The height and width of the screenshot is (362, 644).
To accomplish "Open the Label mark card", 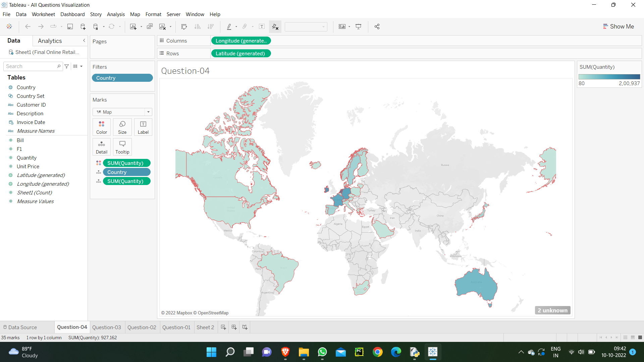I will point(143,127).
